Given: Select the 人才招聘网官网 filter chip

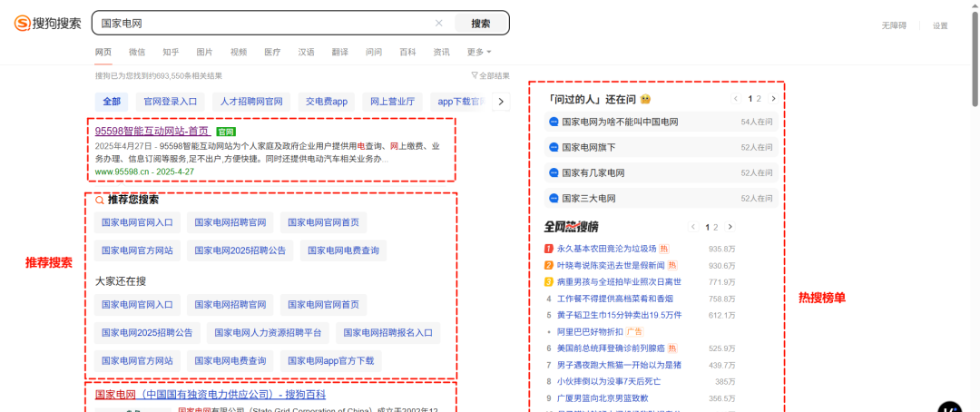Looking at the screenshot, I should [x=252, y=102].
